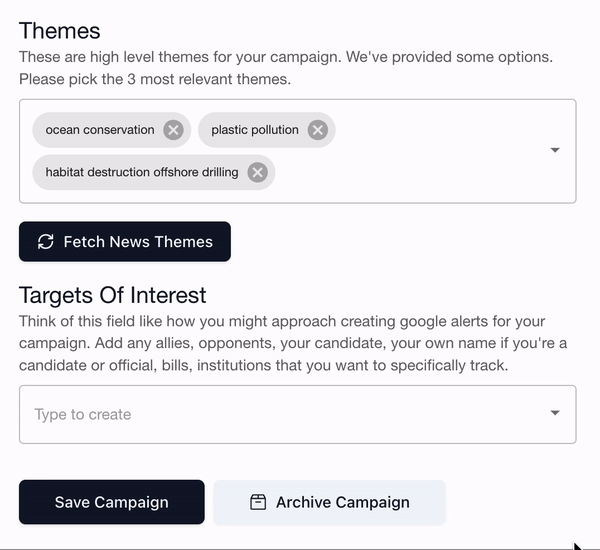Click the Themes description text
This screenshot has height=550, width=600.
(x=286, y=68)
